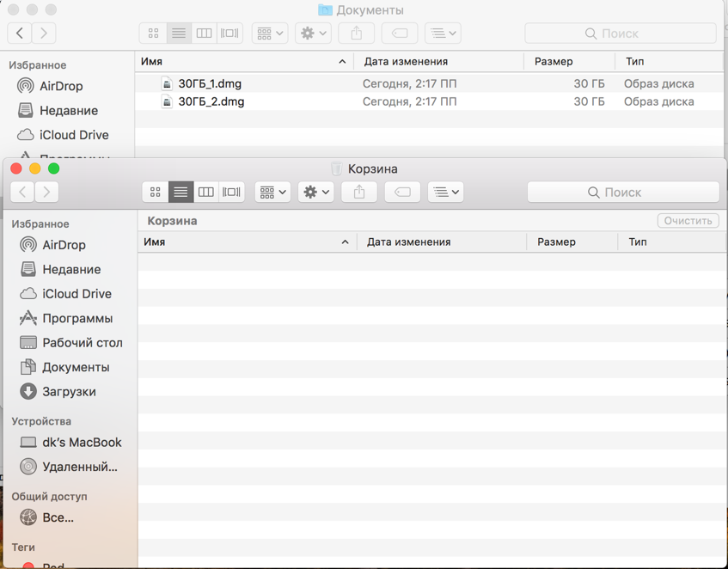The width and height of the screenshot is (728, 569).
Task: Click iCloud Drive cloud icon in Trash sidebar
Action: click(28, 294)
